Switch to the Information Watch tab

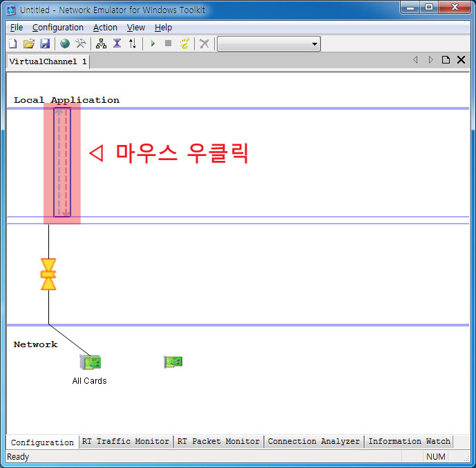coord(409,441)
